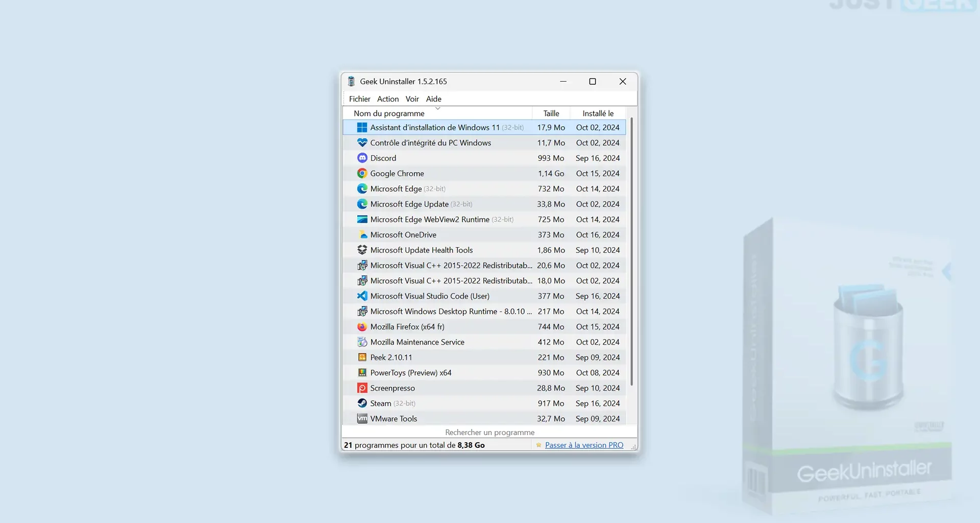980x523 pixels.
Task: Click the Steam icon
Action: [x=362, y=403]
